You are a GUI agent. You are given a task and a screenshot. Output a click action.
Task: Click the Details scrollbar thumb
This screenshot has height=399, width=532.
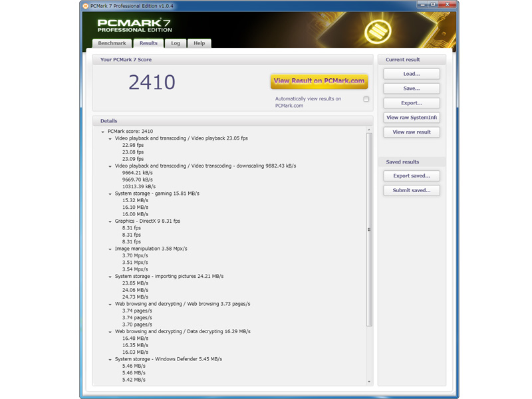369,229
